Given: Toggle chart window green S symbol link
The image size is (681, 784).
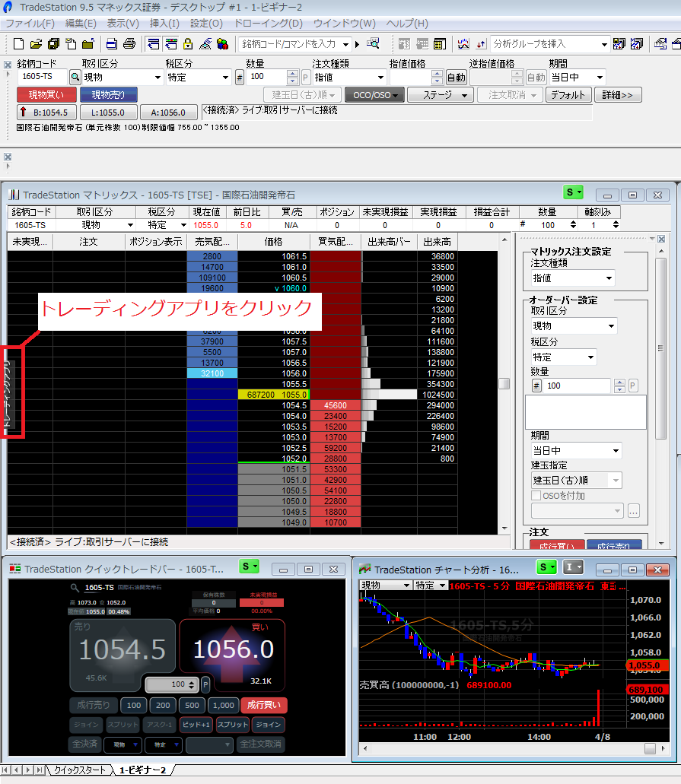Looking at the screenshot, I should (546, 567).
